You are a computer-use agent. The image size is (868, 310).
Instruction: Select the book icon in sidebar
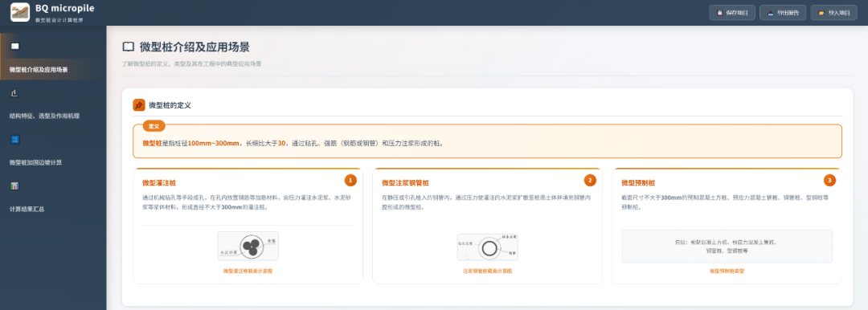tap(15, 46)
